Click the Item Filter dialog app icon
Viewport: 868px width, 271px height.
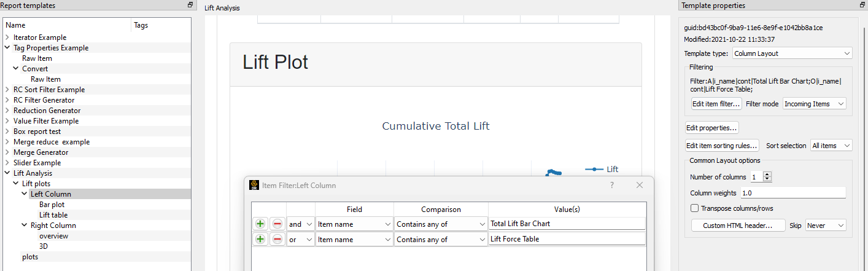pos(254,185)
